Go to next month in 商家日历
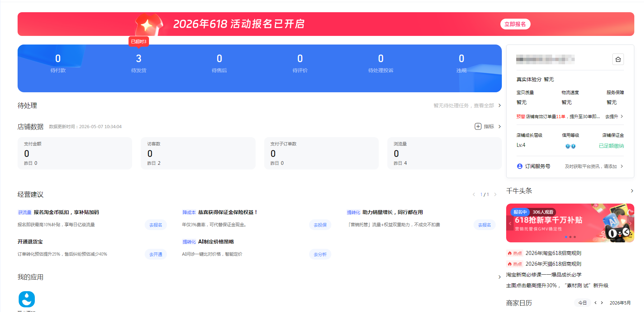Screen dimensions: 644x312 click(x=602, y=303)
